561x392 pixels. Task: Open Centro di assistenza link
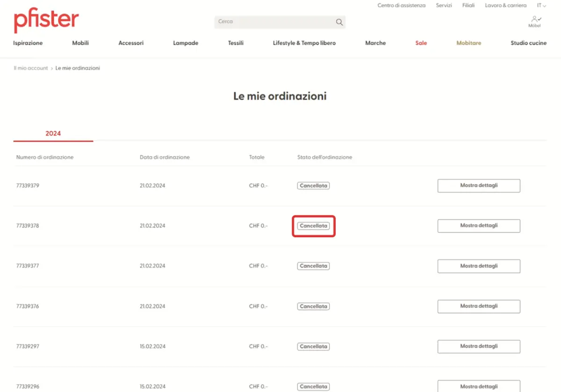[x=402, y=6]
